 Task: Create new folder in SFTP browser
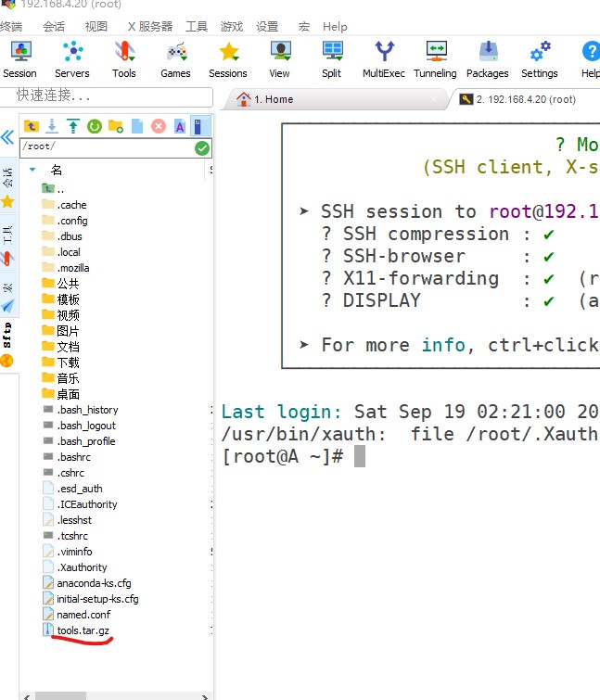tap(116, 126)
